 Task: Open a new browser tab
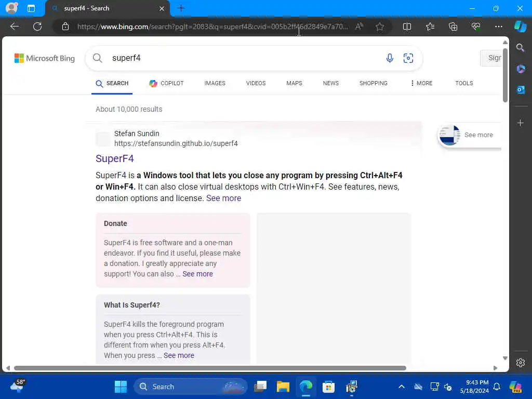pyautogui.click(x=181, y=8)
